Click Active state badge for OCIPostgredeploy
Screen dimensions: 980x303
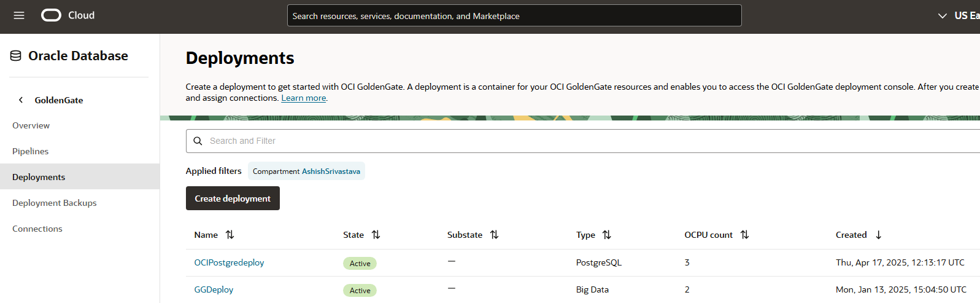[x=360, y=263]
